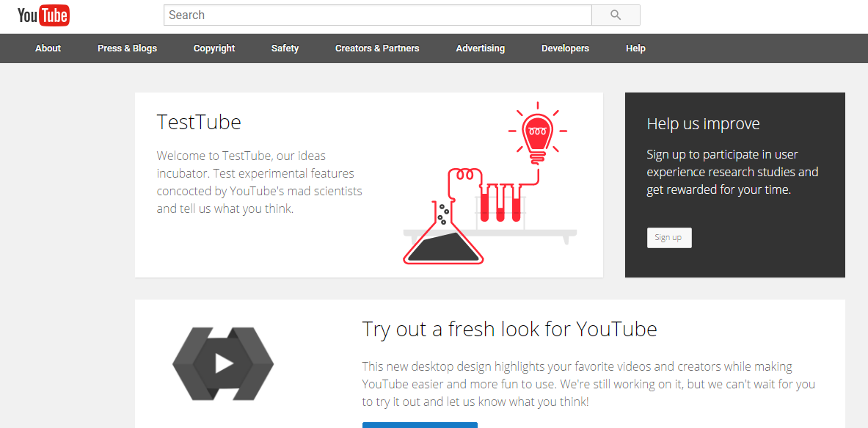The height and width of the screenshot is (428, 868).
Task: Click the Sign up button
Action: pos(668,238)
